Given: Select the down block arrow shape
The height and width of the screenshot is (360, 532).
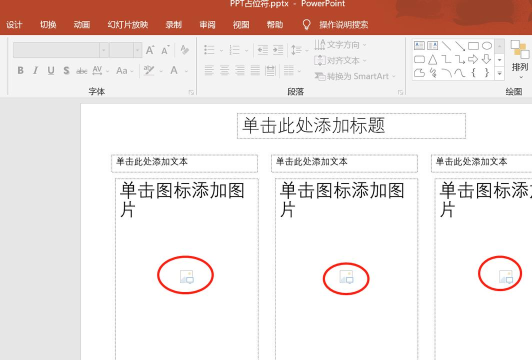Looking at the screenshot, I should pos(487,59).
